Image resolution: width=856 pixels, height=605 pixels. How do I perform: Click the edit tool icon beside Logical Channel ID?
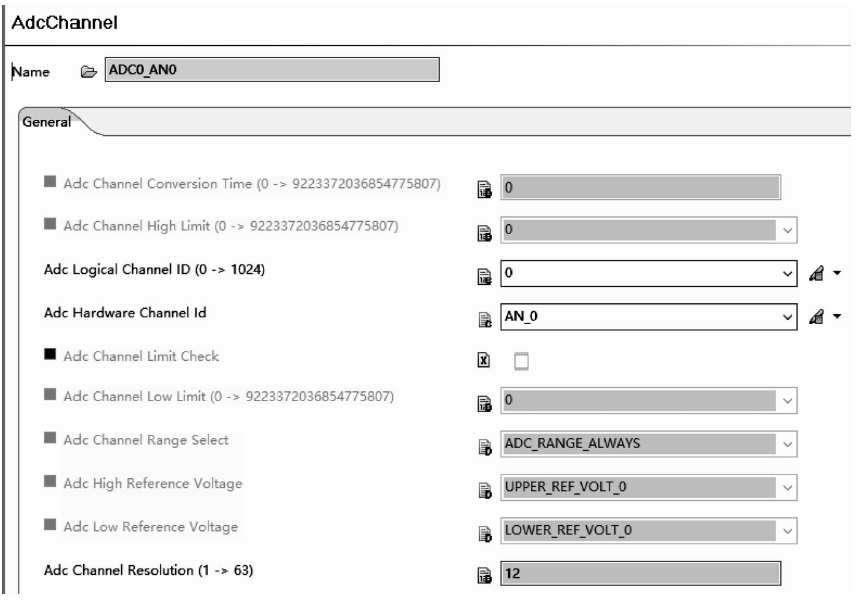817,273
